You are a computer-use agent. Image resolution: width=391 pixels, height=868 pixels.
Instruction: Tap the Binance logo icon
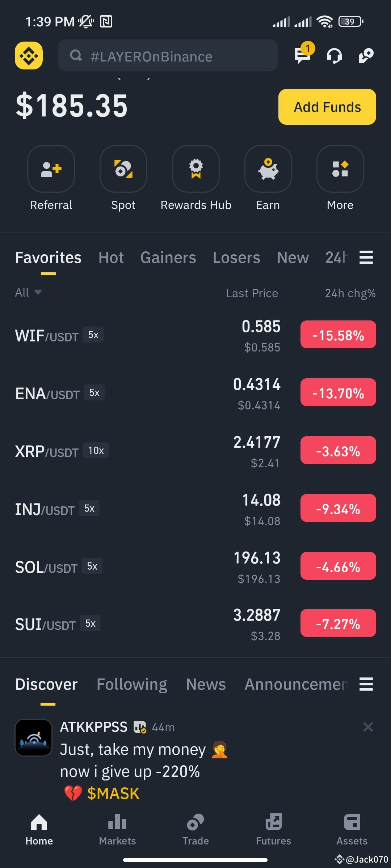point(29,56)
